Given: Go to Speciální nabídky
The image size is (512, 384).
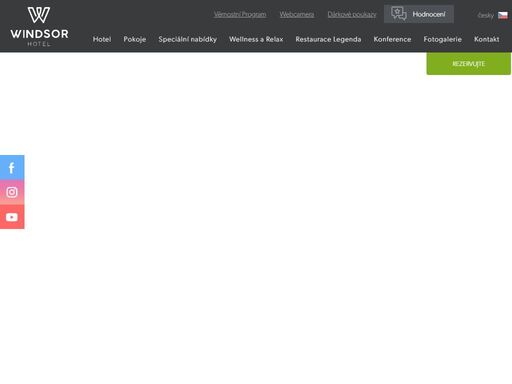Looking at the screenshot, I should (187, 39).
